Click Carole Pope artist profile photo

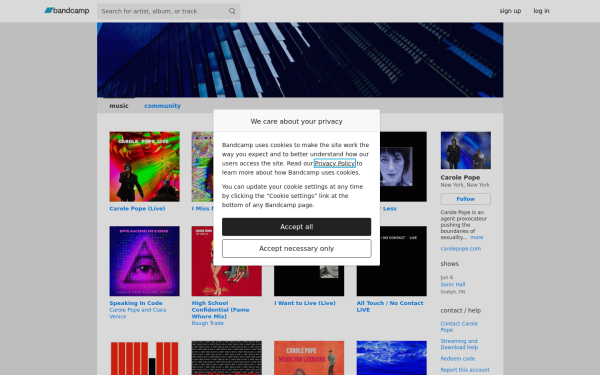(x=465, y=150)
